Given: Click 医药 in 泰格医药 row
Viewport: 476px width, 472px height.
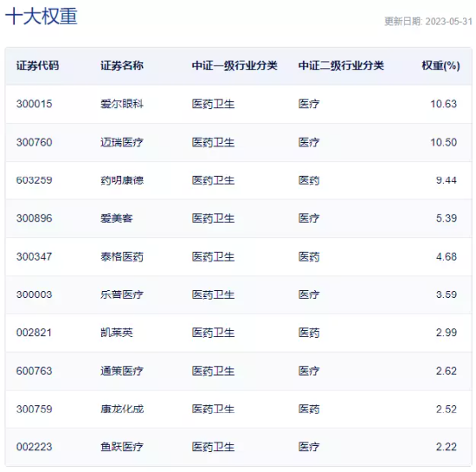Looking at the screenshot, I should tap(309, 256).
